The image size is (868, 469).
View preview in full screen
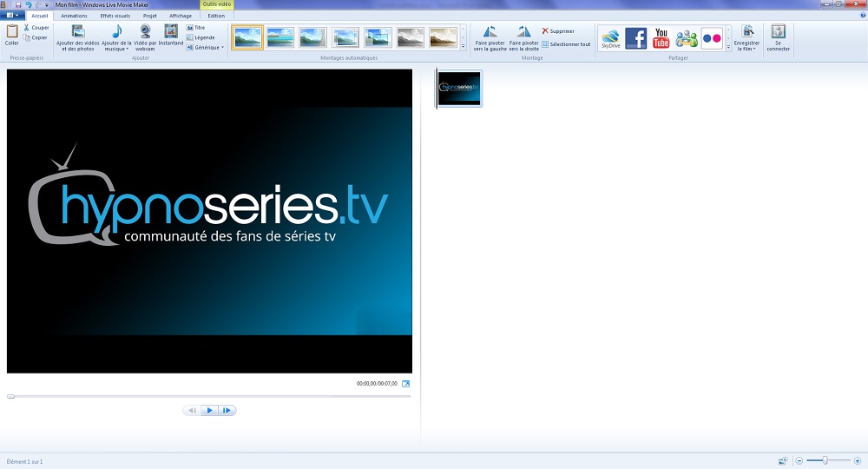click(x=405, y=384)
